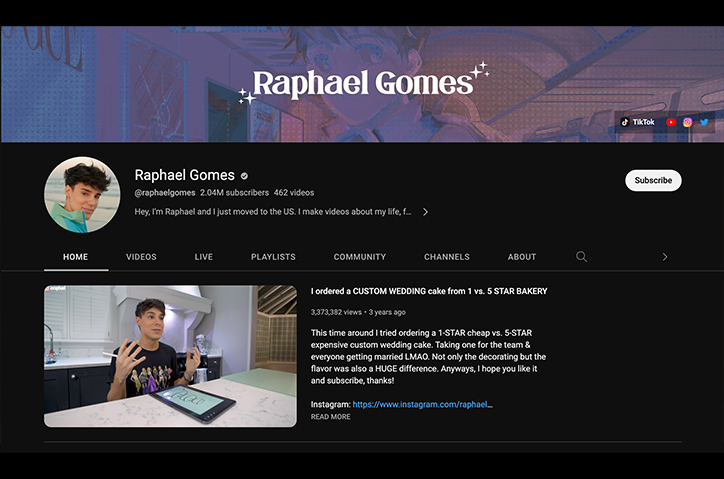The image size is (724, 479).
Task: Open the Instagram URL in the video description
Action: (422, 404)
